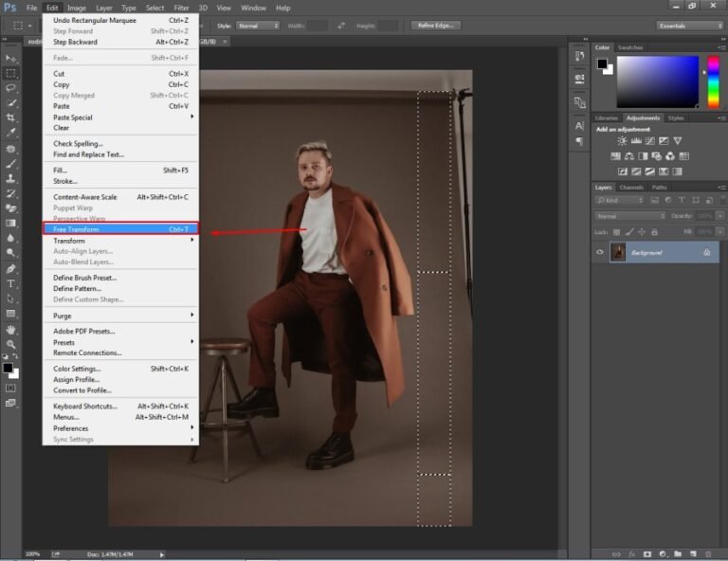Open the Essentials workspace dropdown
The image size is (728, 561).
[690, 26]
